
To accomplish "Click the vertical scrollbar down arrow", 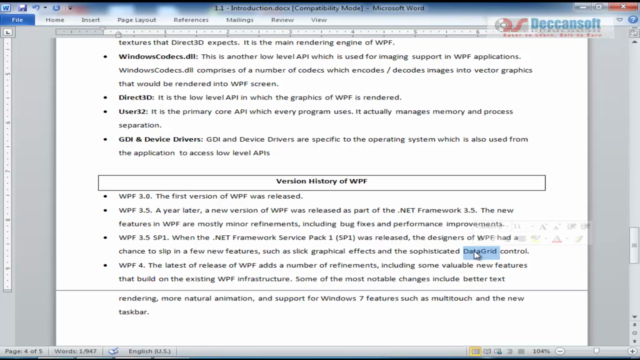I will click(x=634, y=317).
